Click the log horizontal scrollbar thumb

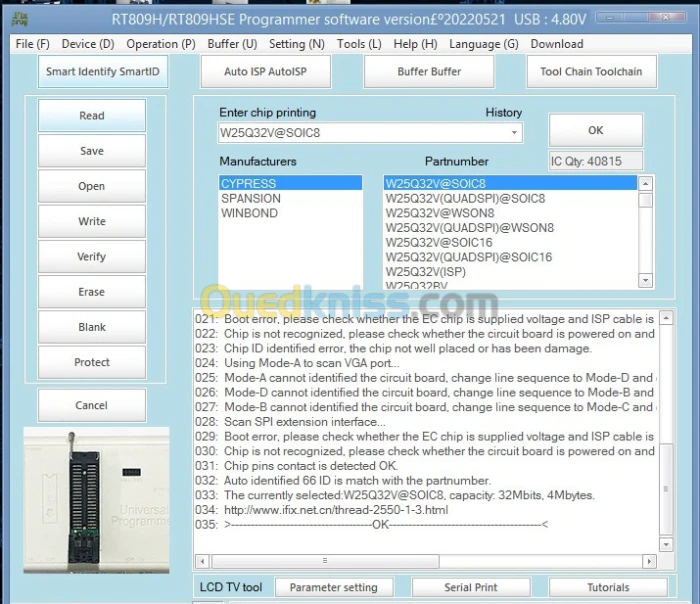tap(325, 561)
